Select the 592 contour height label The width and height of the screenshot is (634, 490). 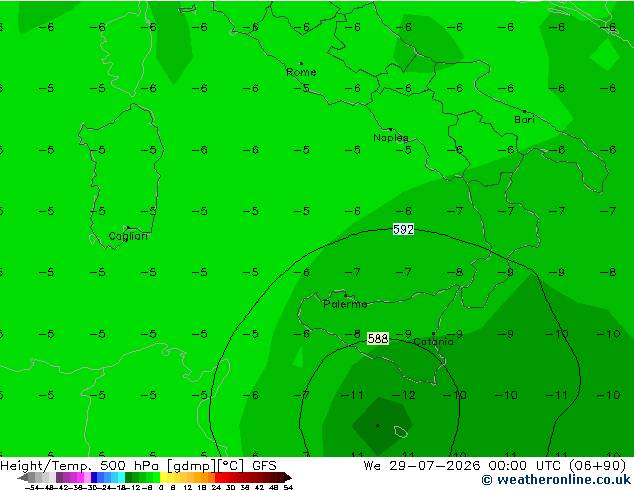pyautogui.click(x=403, y=230)
